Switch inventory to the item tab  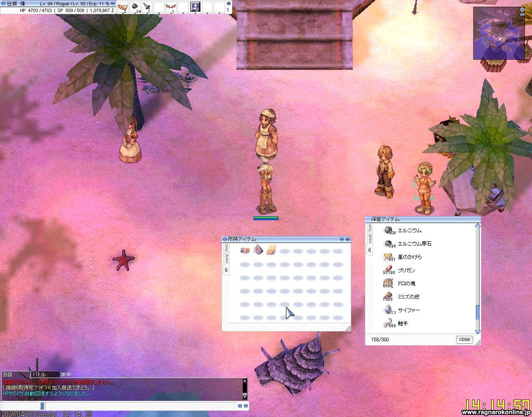click(227, 248)
